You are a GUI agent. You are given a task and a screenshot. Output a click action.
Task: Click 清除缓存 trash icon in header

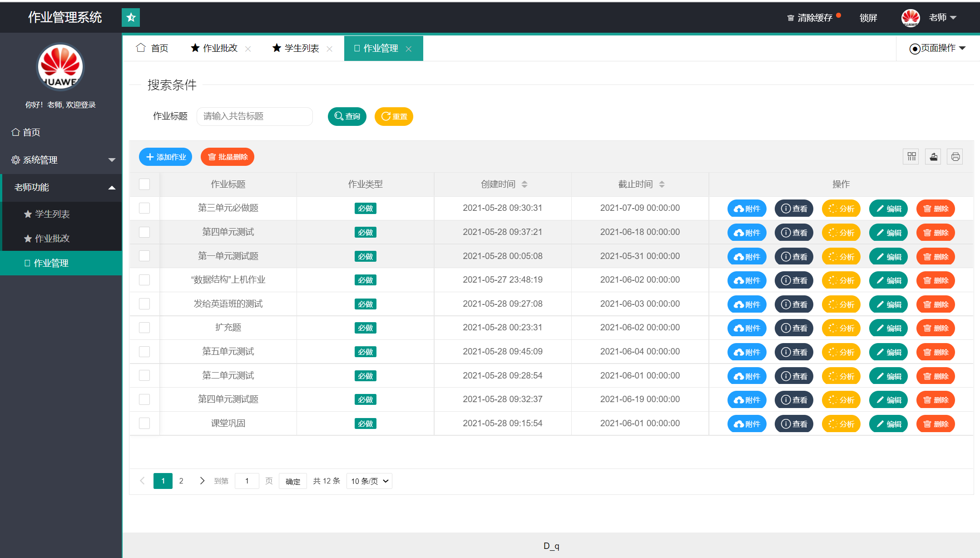click(x=790, y=18)
